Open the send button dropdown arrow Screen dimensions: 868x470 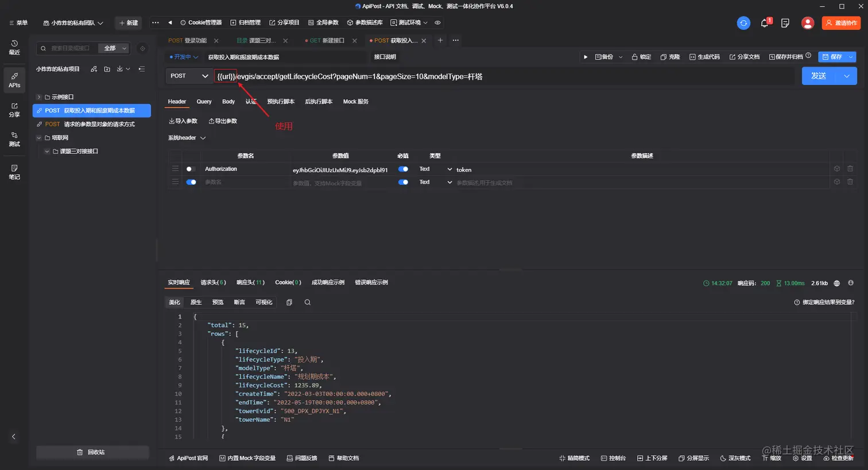[846, 76]
